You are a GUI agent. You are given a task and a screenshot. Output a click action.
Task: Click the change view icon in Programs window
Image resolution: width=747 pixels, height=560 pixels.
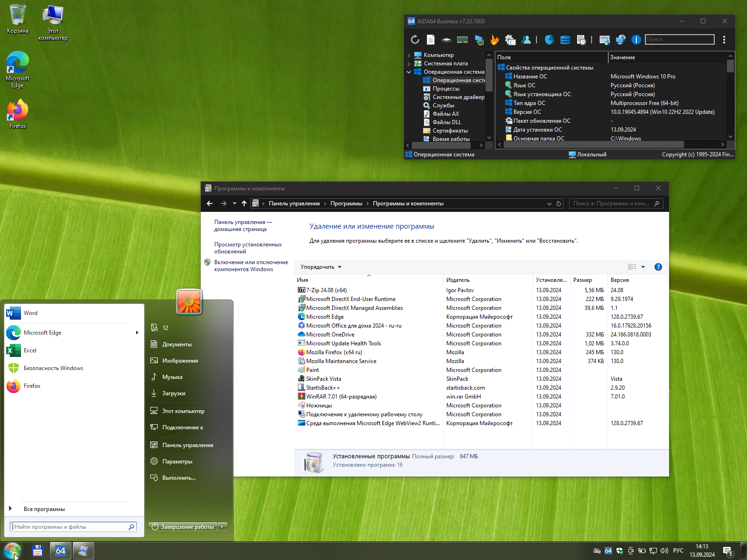coord(632,267)
